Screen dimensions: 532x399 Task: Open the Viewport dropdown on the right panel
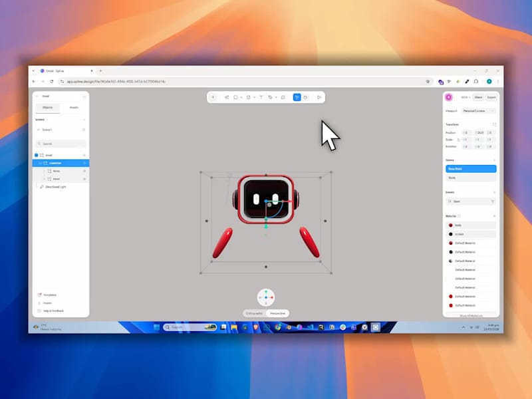[x=475, y=111]
